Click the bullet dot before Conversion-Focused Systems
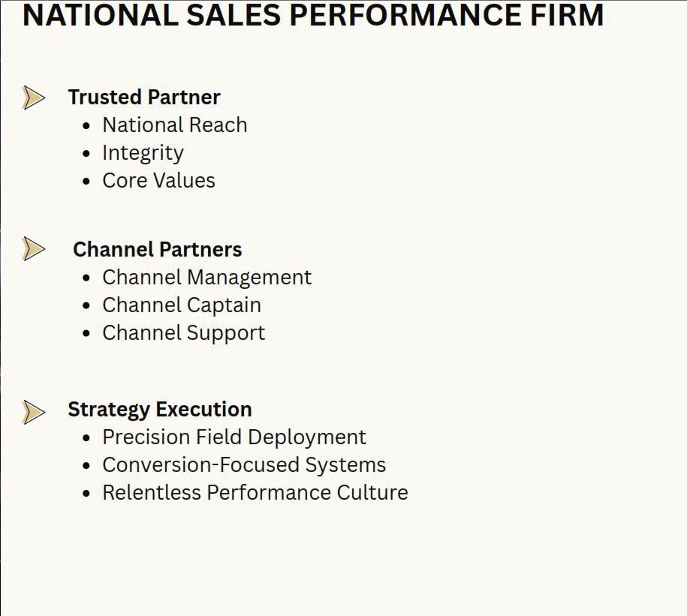The height and width of the screenshot is (616, 687). pyautogui.click(x=86, y=465)
